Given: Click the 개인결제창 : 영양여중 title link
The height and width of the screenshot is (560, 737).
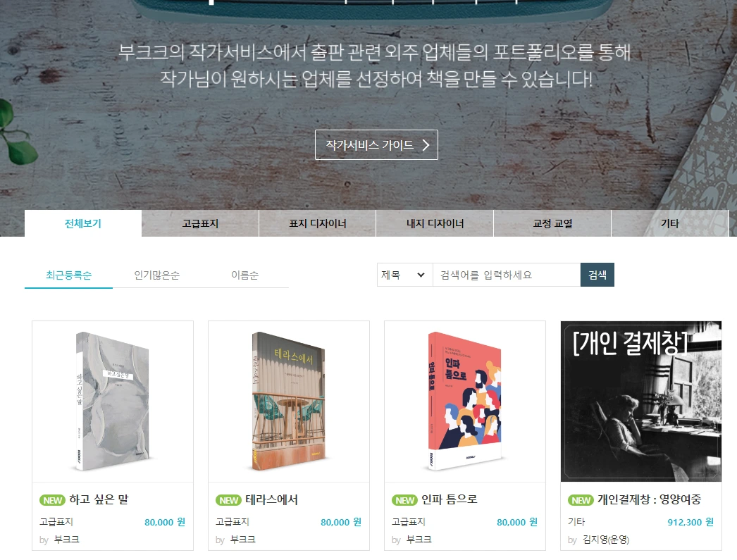Looking at the screenshot, I should [649, 499].
